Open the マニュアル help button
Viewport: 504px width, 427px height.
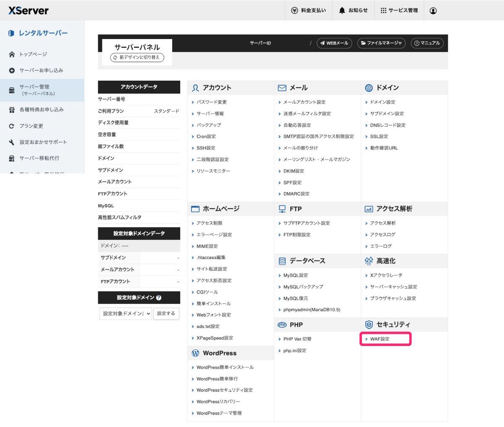(x=427, y=43)
